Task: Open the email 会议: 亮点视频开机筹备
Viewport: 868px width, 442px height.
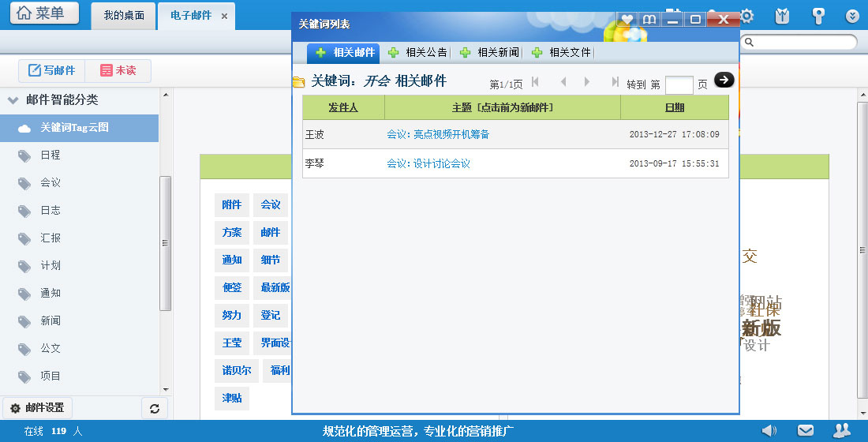Action: click(x=438, y=135)
